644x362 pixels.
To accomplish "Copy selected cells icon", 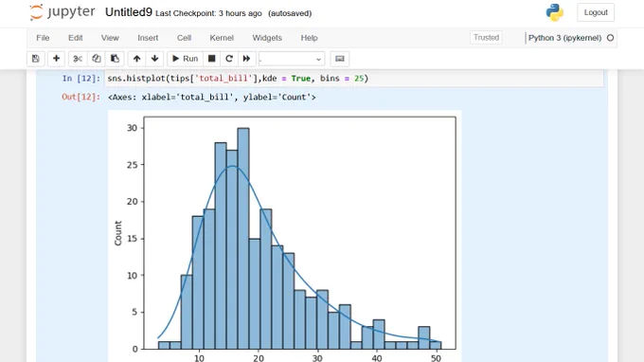I will (96, 59).
